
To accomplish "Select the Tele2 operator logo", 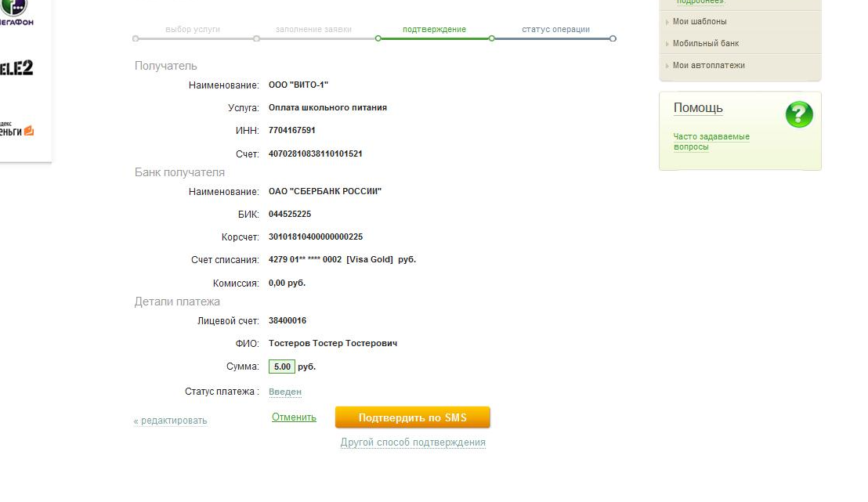I will [x=16, y=67].
